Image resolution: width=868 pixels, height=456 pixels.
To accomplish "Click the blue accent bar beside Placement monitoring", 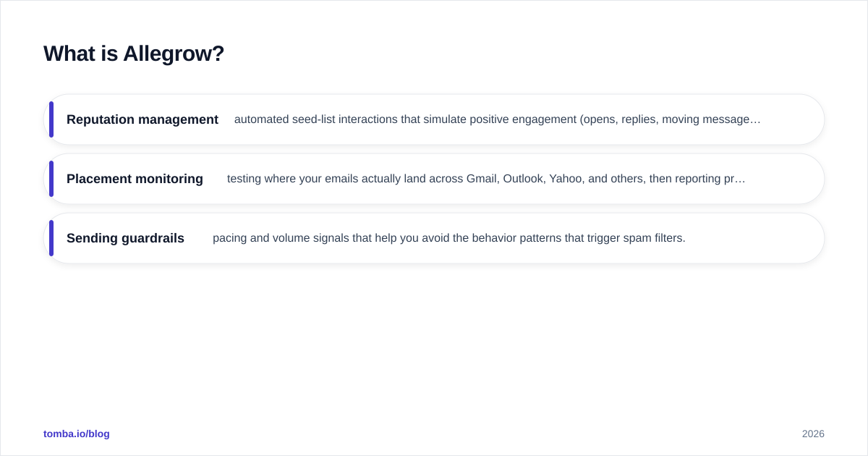I will tap(51, 179).
